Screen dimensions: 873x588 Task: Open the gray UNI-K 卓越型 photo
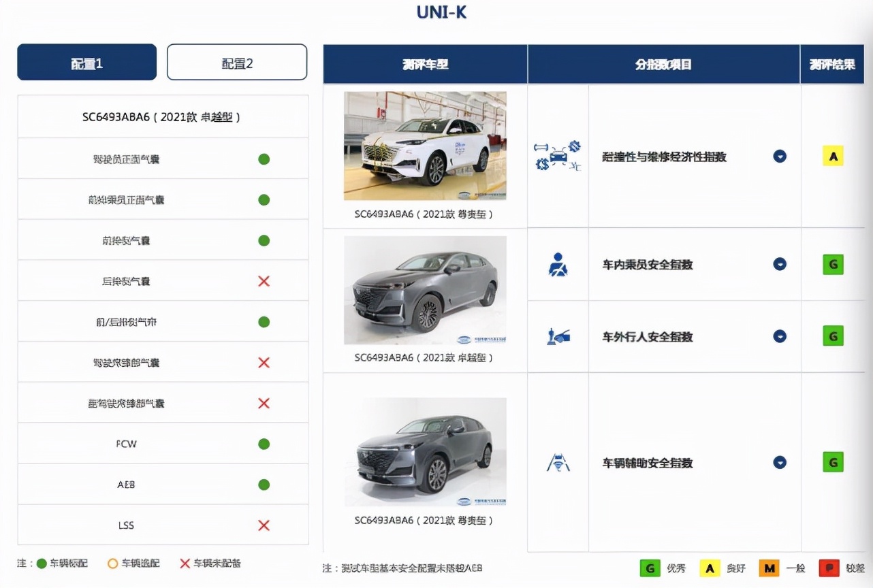pos(425,291)
